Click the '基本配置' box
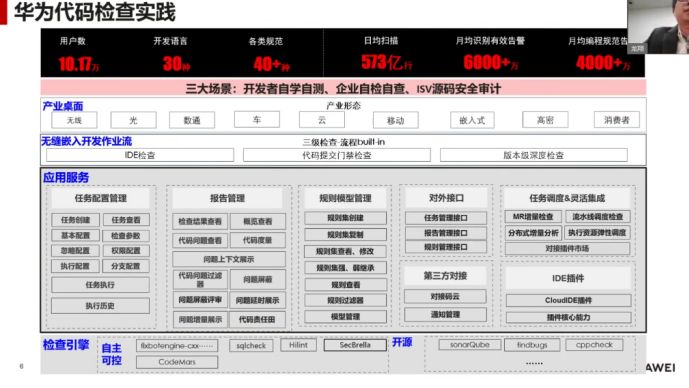The image size is (689, 388). pyautogui.click(x=76, y=236)
